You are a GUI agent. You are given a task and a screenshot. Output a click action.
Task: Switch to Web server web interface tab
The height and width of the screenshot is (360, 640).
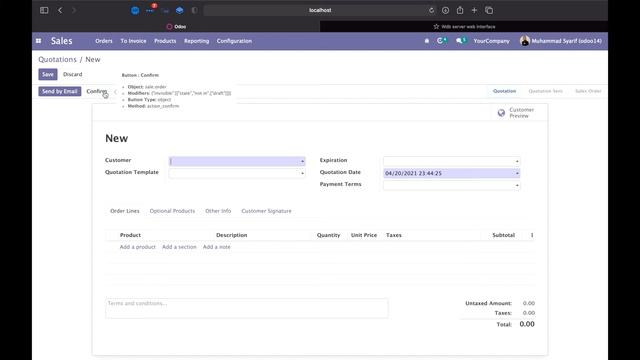pos(464,27)
